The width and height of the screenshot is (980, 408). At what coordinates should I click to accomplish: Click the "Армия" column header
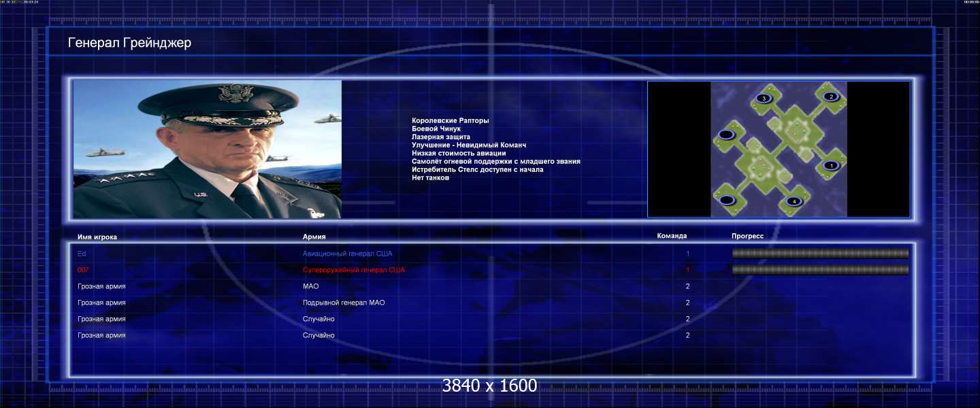(314, 237)
